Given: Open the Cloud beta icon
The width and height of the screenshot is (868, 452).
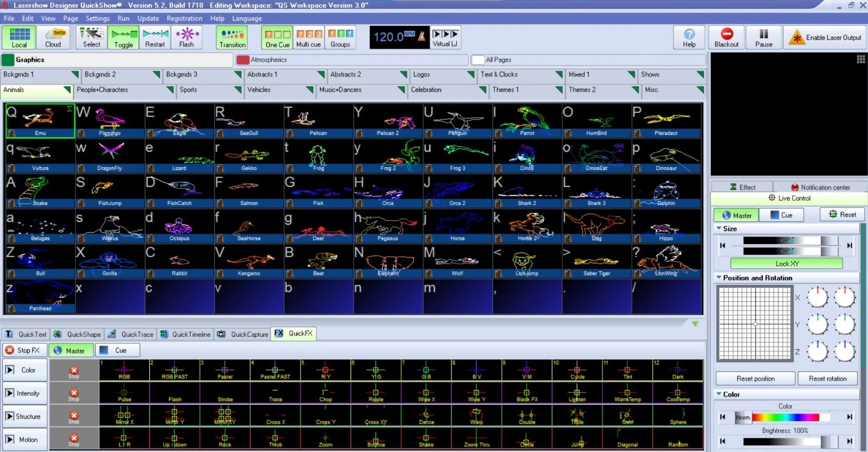Looking at the screenshot, I should tap(53, 37).
